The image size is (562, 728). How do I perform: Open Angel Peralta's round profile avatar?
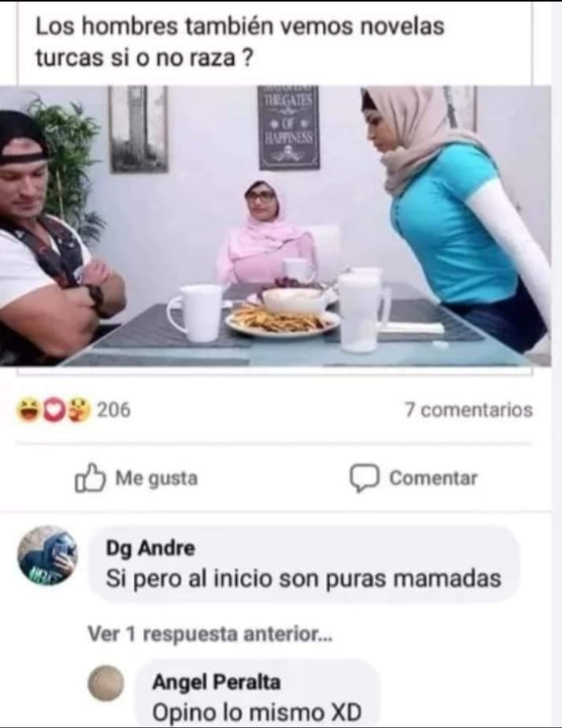click(x=106, y=683)
